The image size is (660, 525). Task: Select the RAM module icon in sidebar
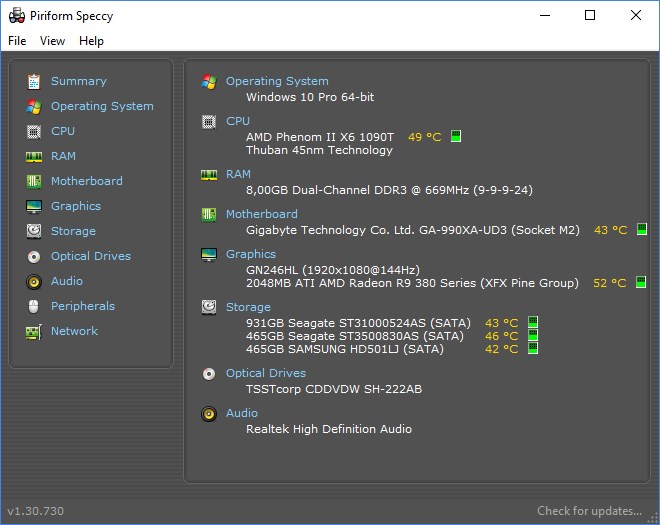coord(34,156)
